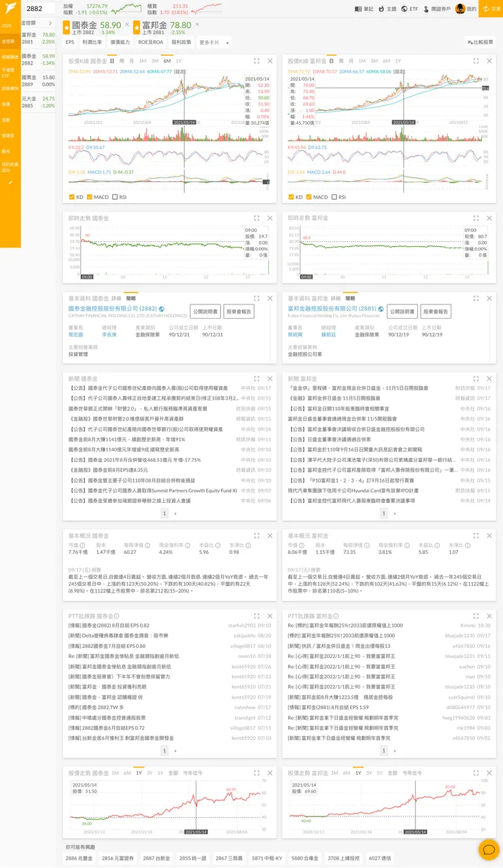Screen dimensions: 503x868
Task: Expand 股價K線 國泰金 card to fullscreen
Action: tap(256, 60)
